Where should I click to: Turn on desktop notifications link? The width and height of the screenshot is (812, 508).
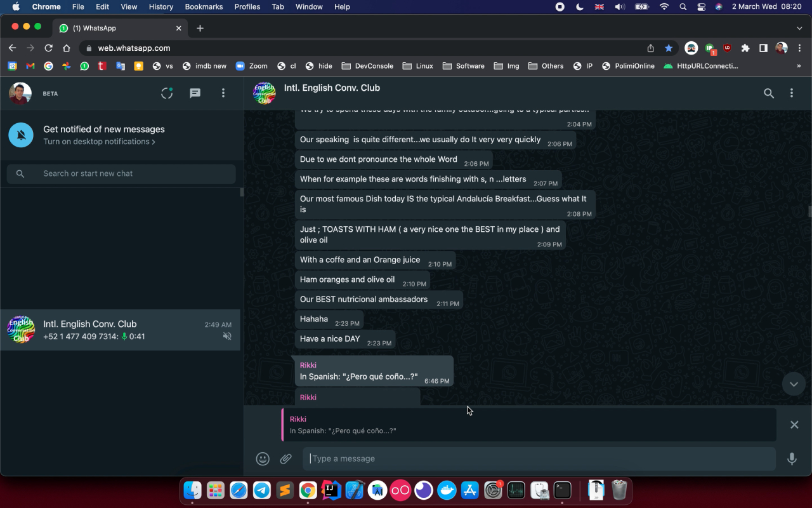(x=99, y=142)
